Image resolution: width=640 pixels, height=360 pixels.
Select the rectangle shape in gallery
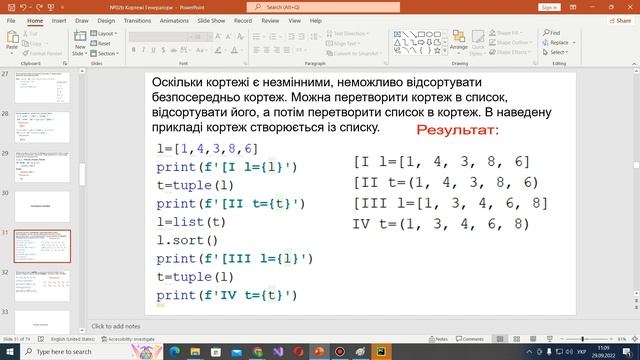421,34
